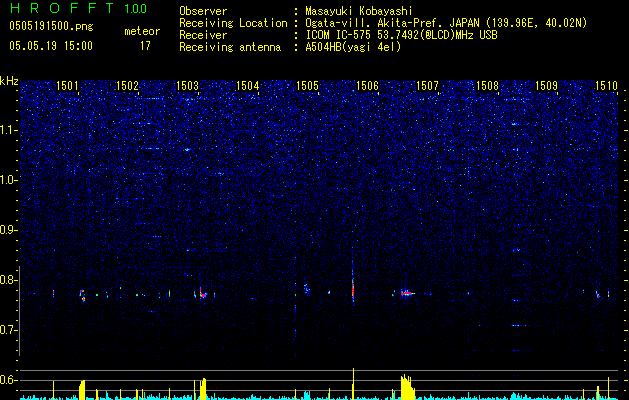
Task: Click the Receiver label
Action: tap(203, 35)
